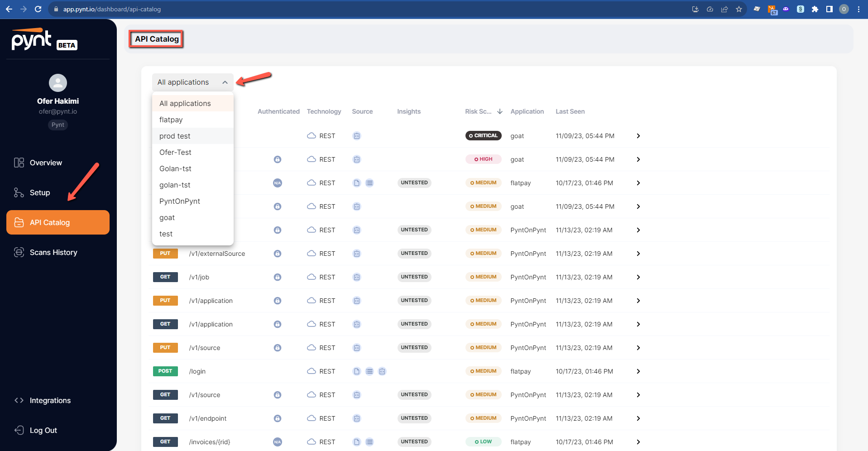This screenshot has height=451, width=868.
Task: Click the browser address bar URL
Action: tap(112, 9)
